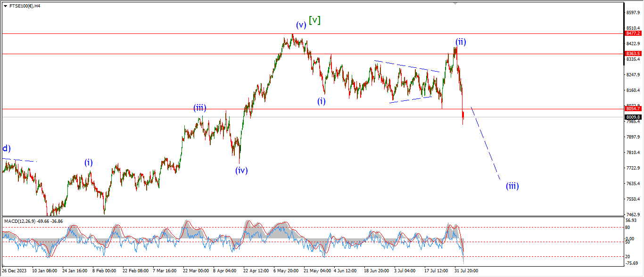Select the projected (iii) label at bottom right
644x277 pixels.
[512, 186]
